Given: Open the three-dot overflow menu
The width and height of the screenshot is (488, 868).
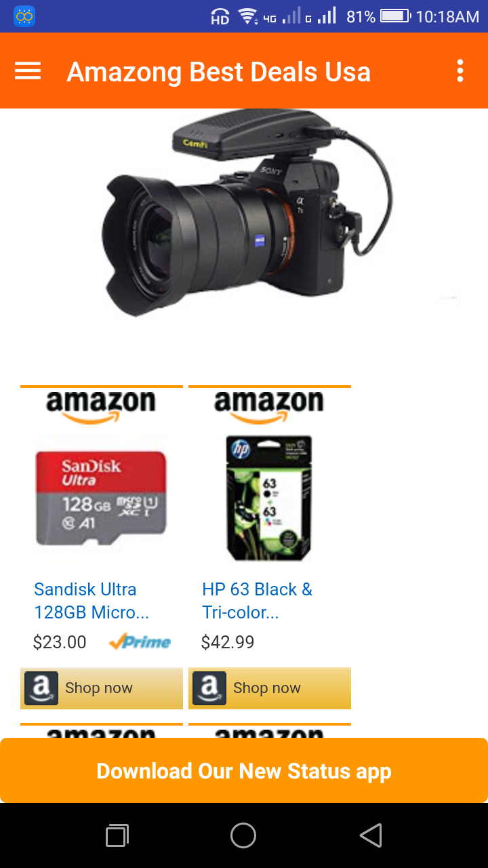Looking at the screenshot, I should [460, 71].
